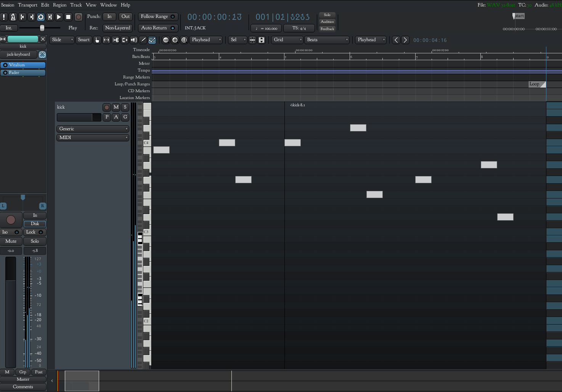Select the Grab (hand) tool
This screenshot has height=392, width=562.
pos(97,40)
